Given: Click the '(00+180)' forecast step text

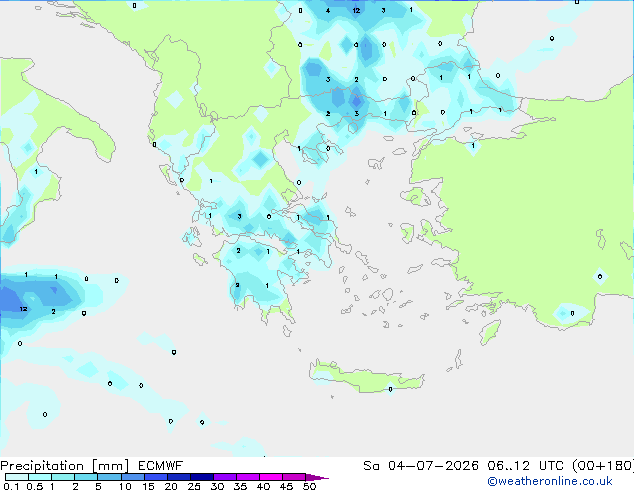Looking at the screenshot, I should pyautogui.click(x=603, y=466).
